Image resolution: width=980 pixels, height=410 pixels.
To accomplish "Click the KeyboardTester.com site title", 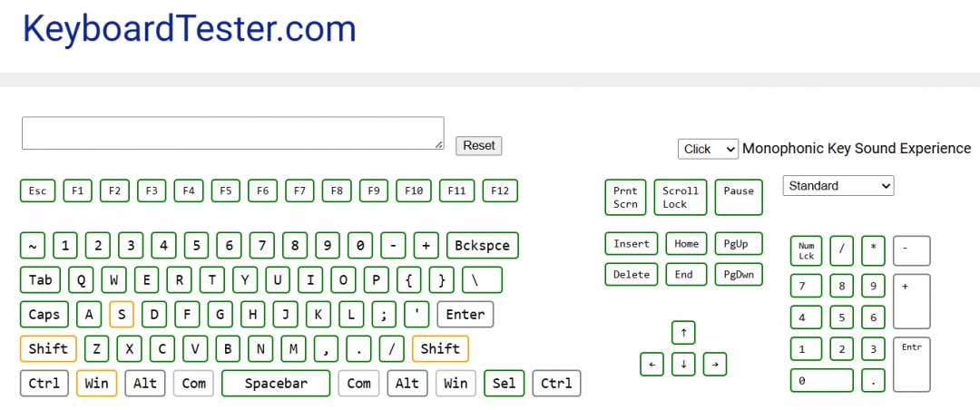I will (x=189, y=29).
